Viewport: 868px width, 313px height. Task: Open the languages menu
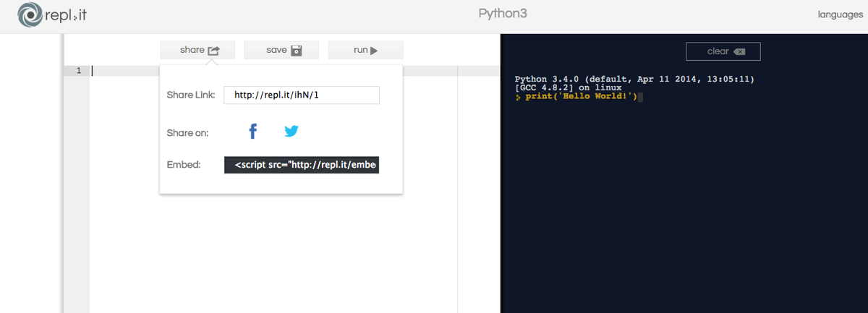840,14
